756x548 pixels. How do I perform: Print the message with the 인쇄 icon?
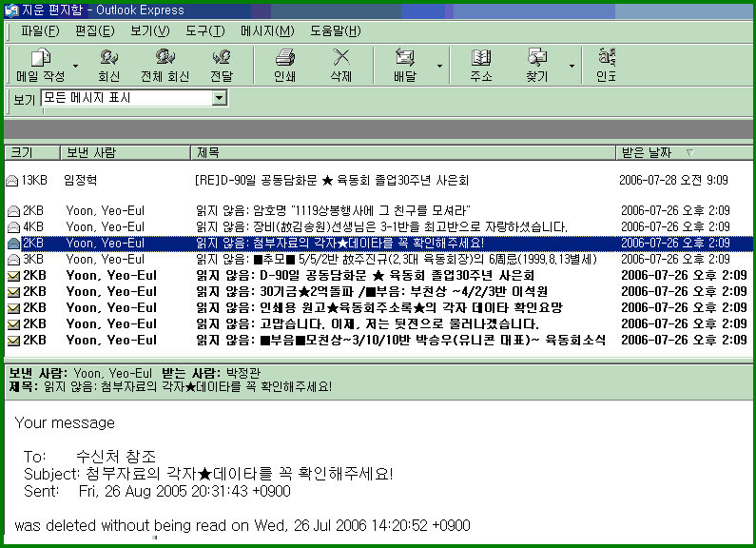pos(284,58)
